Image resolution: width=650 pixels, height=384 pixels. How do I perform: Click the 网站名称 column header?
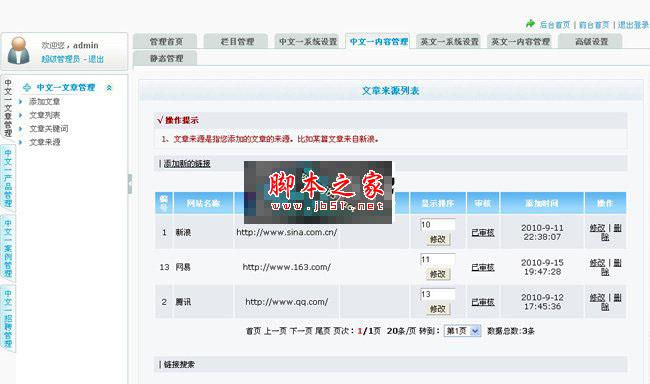tap(203, 204)
